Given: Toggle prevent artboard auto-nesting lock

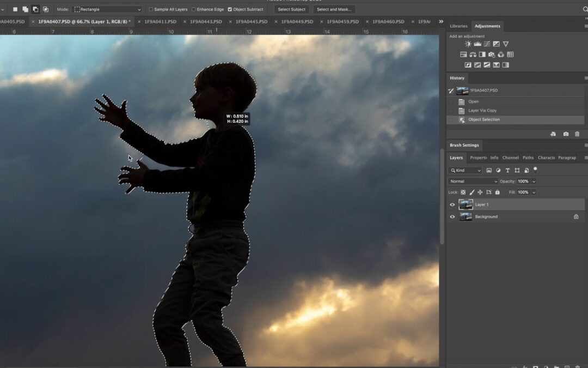Looking at the screenshot, I should (488, 192).
